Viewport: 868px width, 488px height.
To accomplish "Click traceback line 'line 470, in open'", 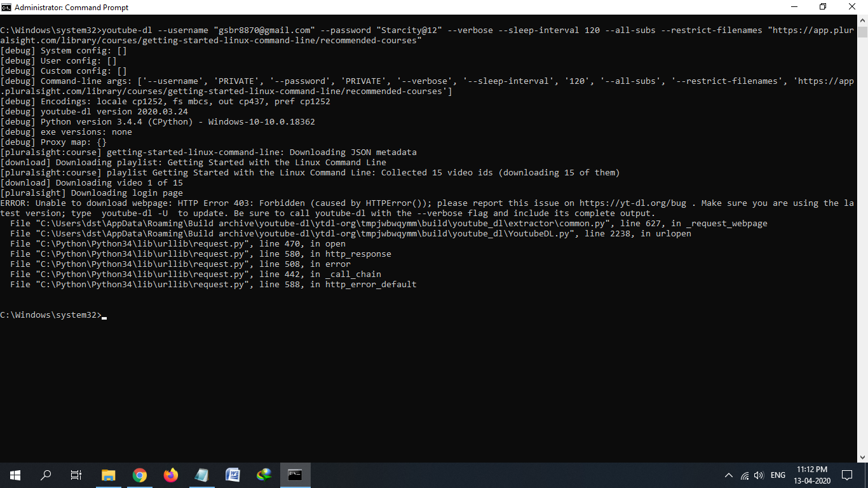I will pos(178,244).
